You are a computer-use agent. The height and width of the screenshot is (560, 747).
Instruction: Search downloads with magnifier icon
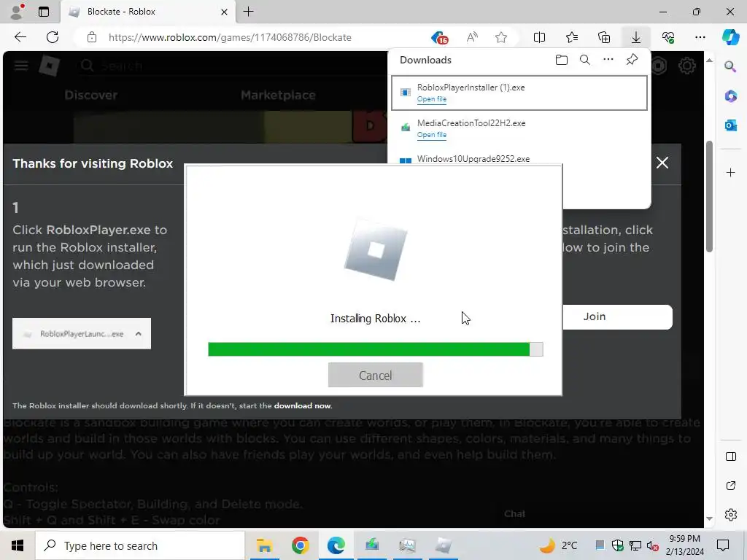[584, 60]
